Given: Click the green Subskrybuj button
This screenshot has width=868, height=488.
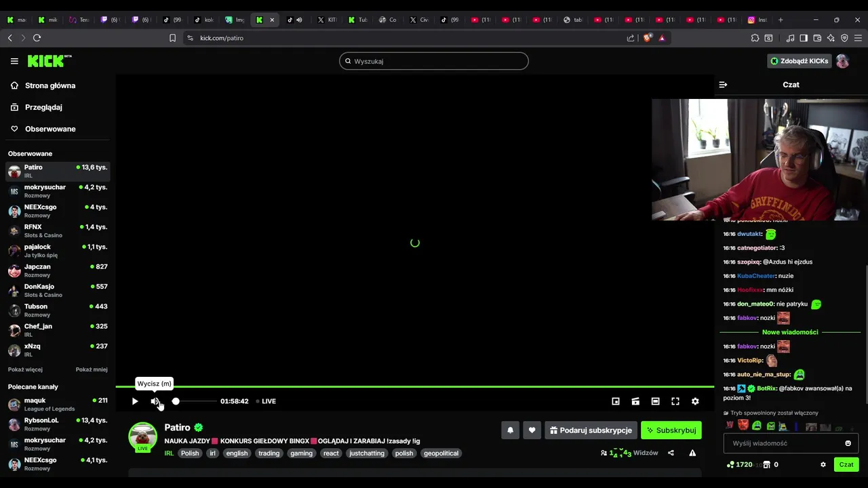Looking at the screenshot, I should [671, 430].
